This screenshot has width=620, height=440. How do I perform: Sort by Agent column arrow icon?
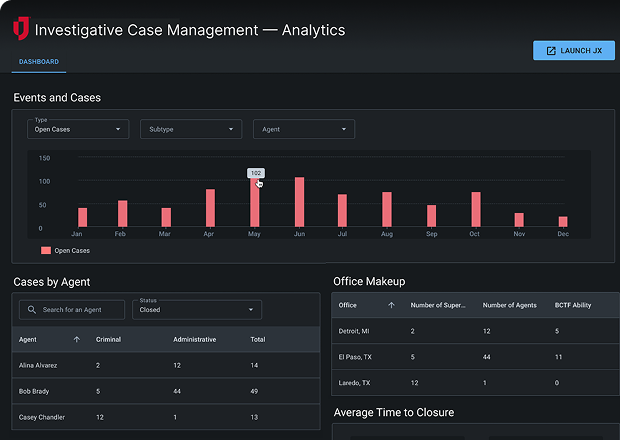click(x=77, y=339)
